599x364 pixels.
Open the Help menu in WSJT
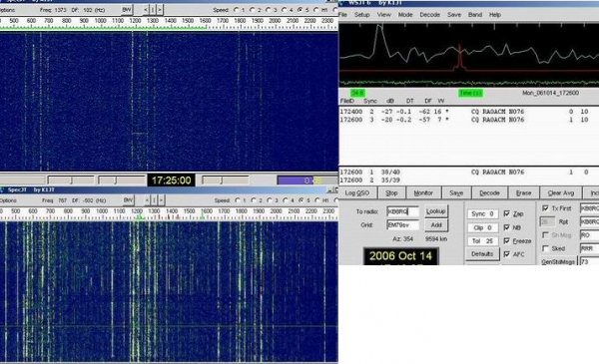(495, 15)
